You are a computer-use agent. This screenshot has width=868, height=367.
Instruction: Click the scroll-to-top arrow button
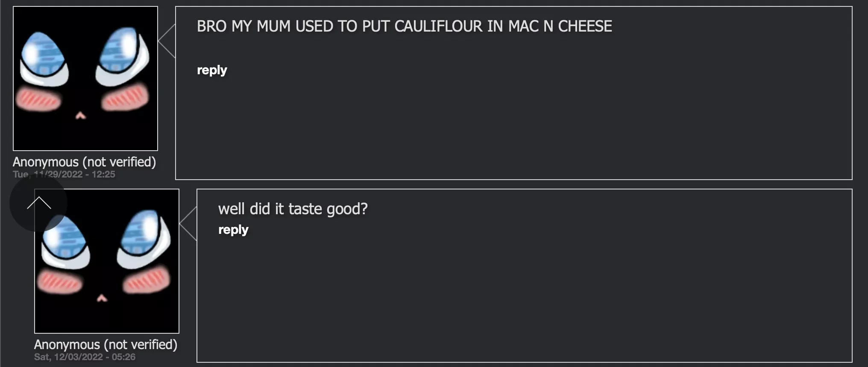[38, 204]
